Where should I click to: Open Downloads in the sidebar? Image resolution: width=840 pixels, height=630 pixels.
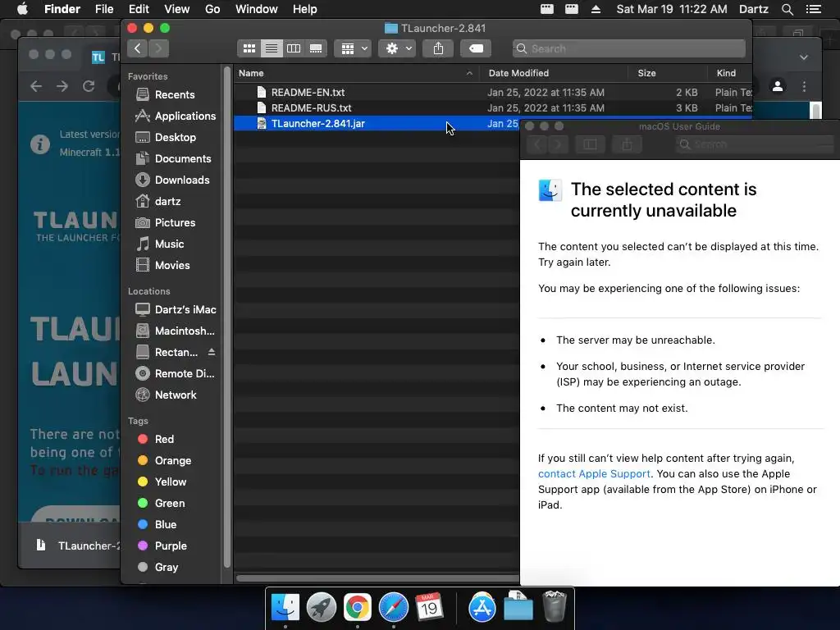pyautogui.click(x=172, y=180)
